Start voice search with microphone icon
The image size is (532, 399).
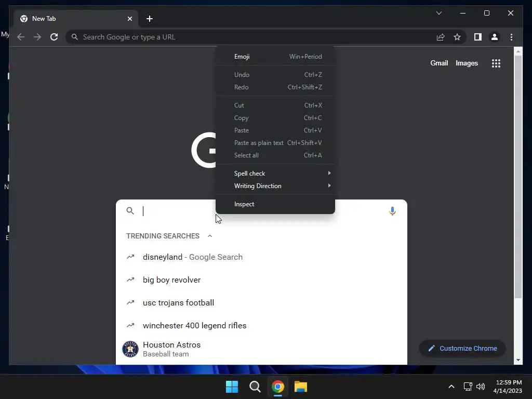click(392, 211)
